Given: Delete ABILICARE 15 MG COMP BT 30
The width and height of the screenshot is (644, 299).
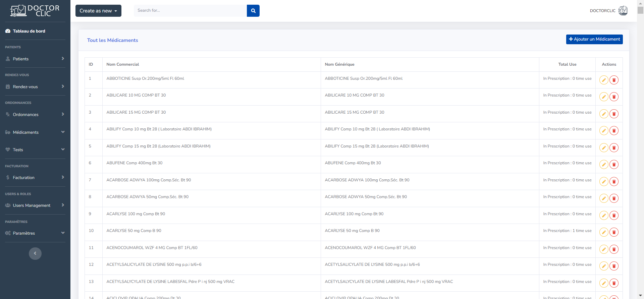Looking at the screenshot, I should click(614, 114).
